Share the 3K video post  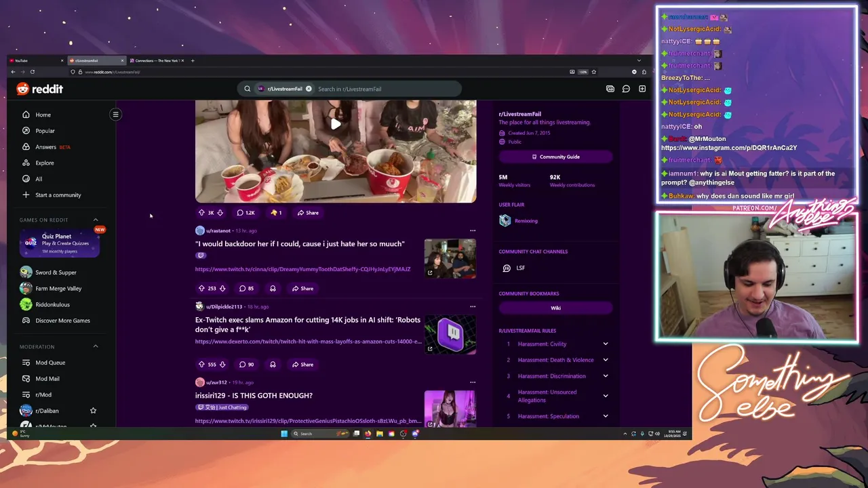pos(307,213)
